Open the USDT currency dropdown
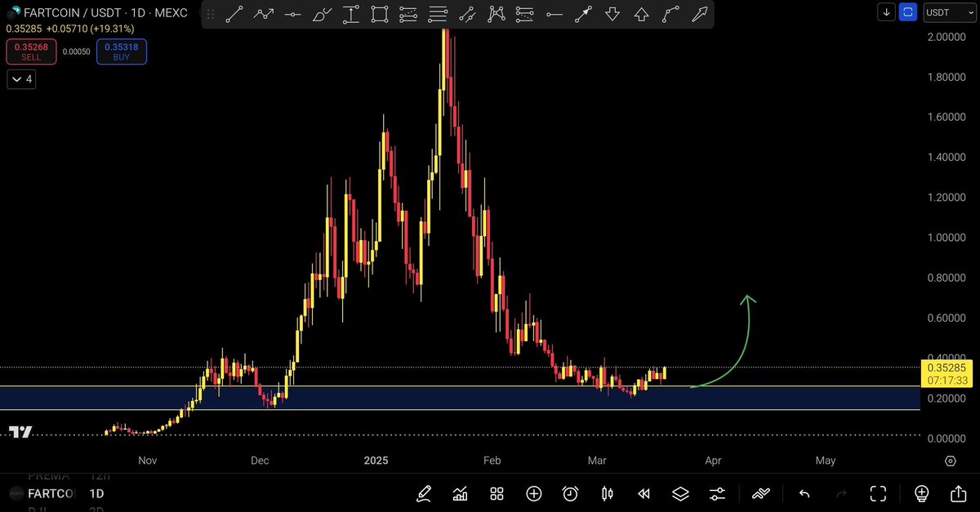 click(948, 12)
